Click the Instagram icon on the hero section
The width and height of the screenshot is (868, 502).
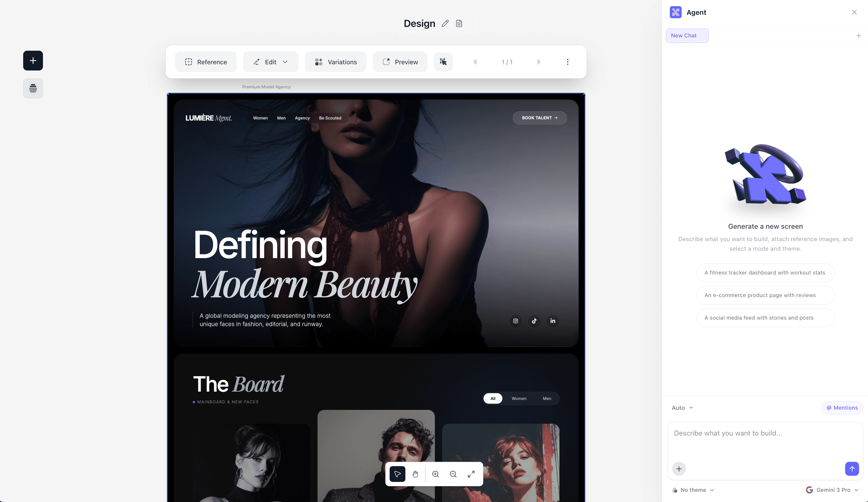pyautogui.click(x=516, y=321)
